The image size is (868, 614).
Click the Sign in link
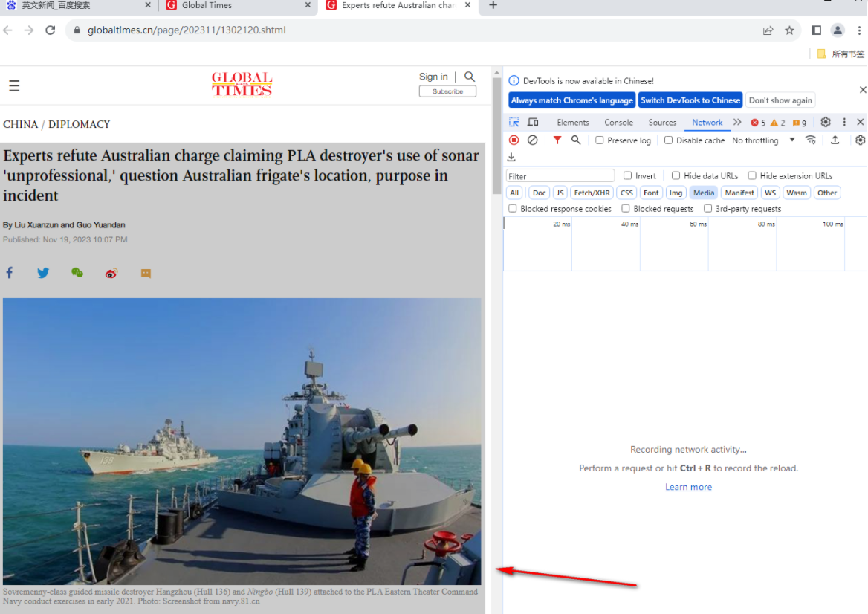[433, 77]
